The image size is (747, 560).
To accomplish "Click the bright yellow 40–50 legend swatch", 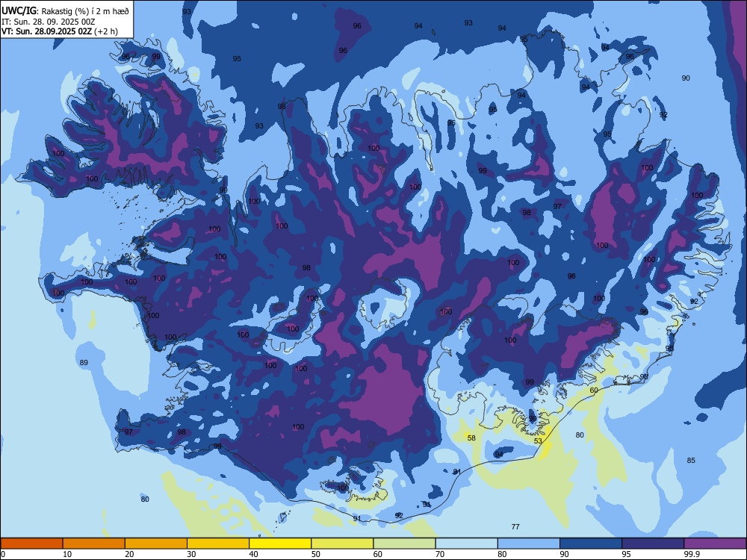I will pyautogui.click(x=280, y=544).
